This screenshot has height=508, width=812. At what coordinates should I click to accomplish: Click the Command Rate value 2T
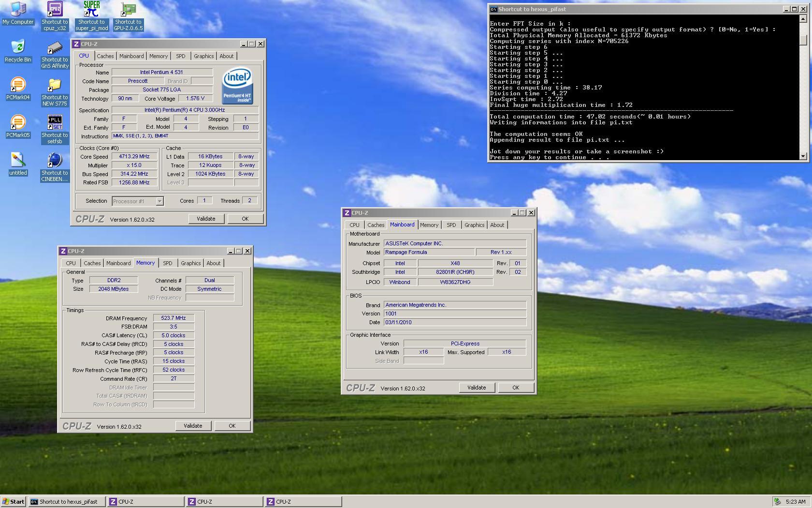(174, 378)
